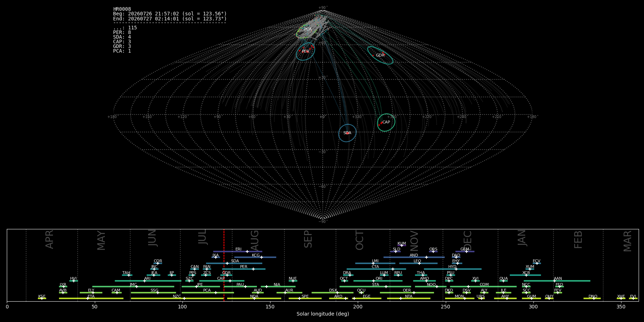Select the LEO shower label

[417, 261]
